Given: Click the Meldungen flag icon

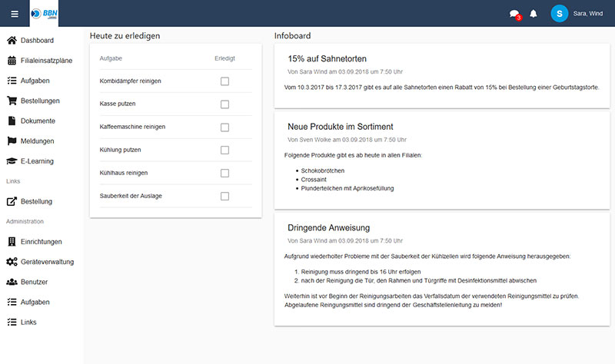Looking at the screenshot, I should [12, 141].
